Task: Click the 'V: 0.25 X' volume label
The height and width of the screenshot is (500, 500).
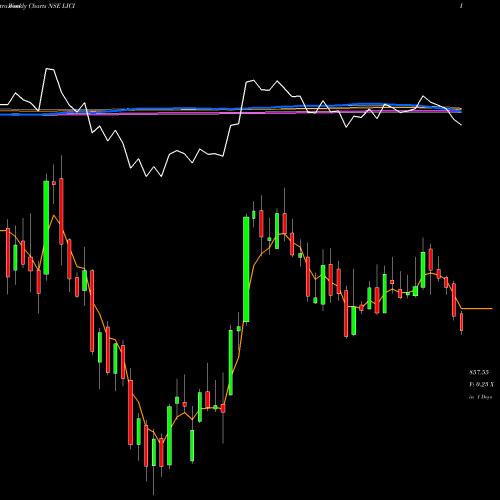Action: click(481, 384)
